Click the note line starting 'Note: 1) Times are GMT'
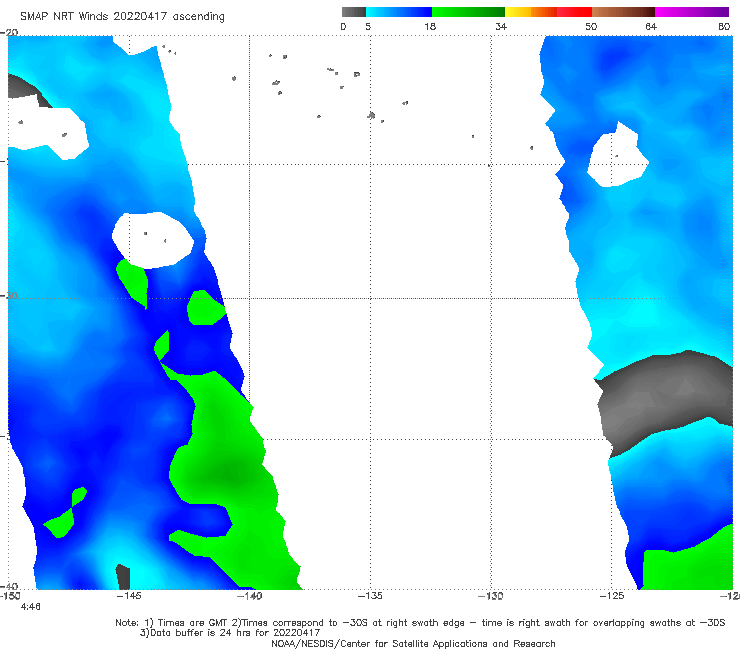 pyautogui.click(x=420, y=623)
